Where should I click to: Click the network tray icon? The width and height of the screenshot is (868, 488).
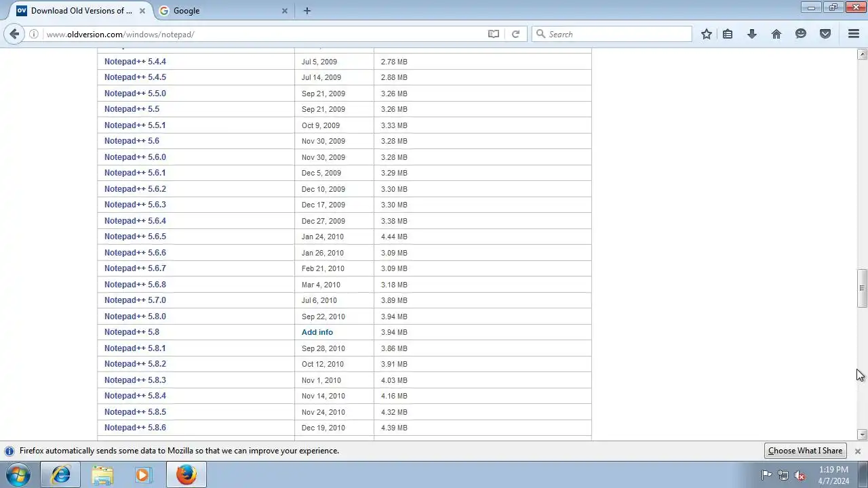coord(783,475)
